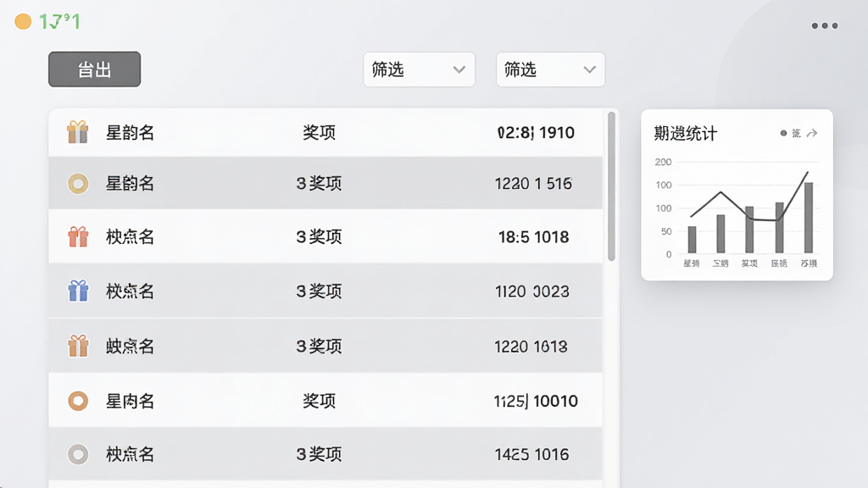Select the 星韵名 name in the 02:8| 1910 row
Image resolution: width=868 pixels, height=488 pixels.
coord(130,133)
